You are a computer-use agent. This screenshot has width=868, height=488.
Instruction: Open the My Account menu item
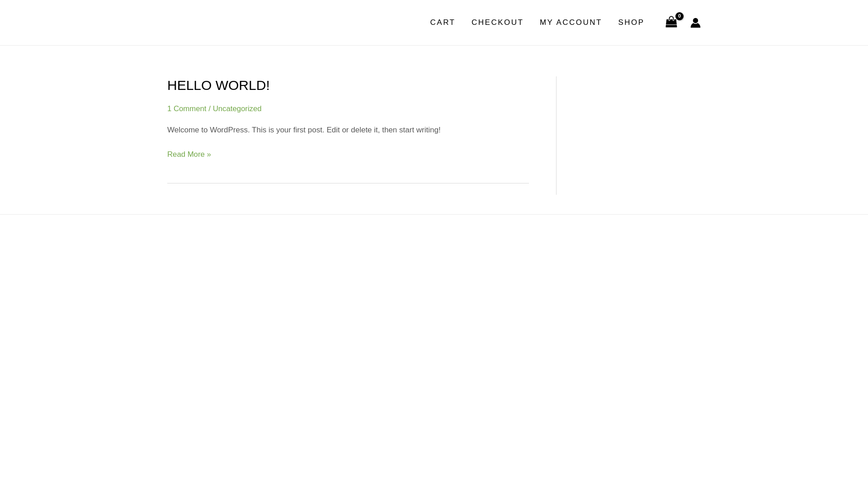571,23
